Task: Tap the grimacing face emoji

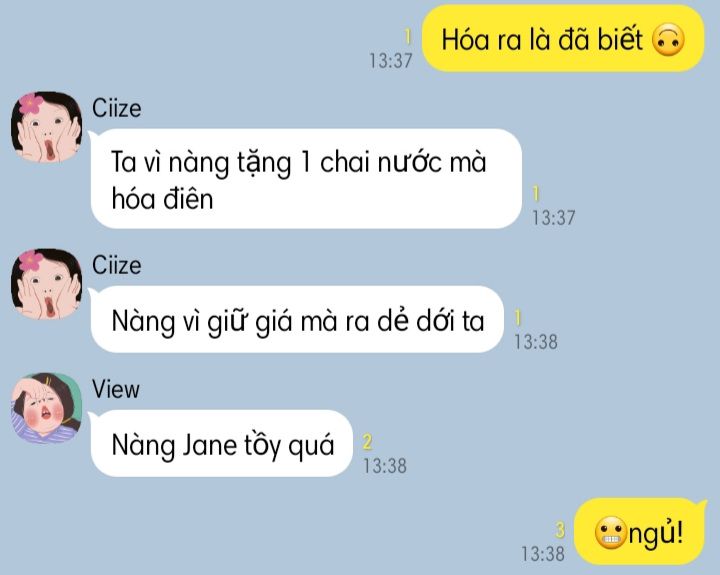Action: coord(610,533)
